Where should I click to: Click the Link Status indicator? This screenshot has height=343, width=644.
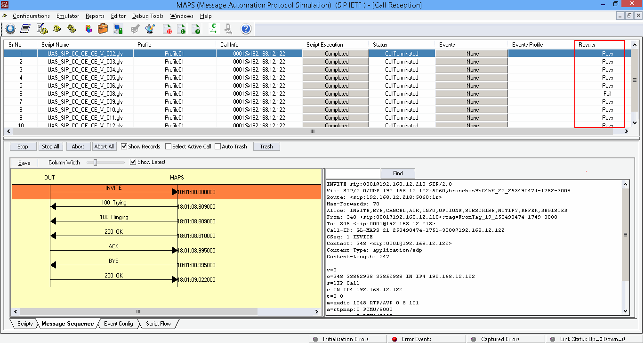[x=553, y=339]
